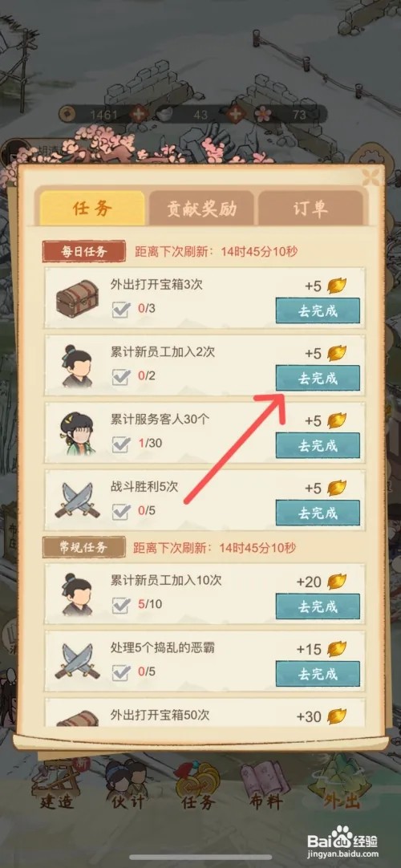
Task: Tap 去完成 for 累计新员工加入10次
Action: point(318,606)
